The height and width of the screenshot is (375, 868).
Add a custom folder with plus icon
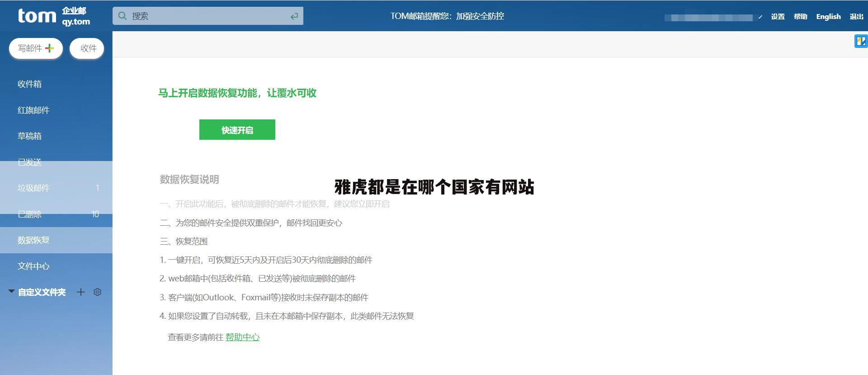click(81, 292)
